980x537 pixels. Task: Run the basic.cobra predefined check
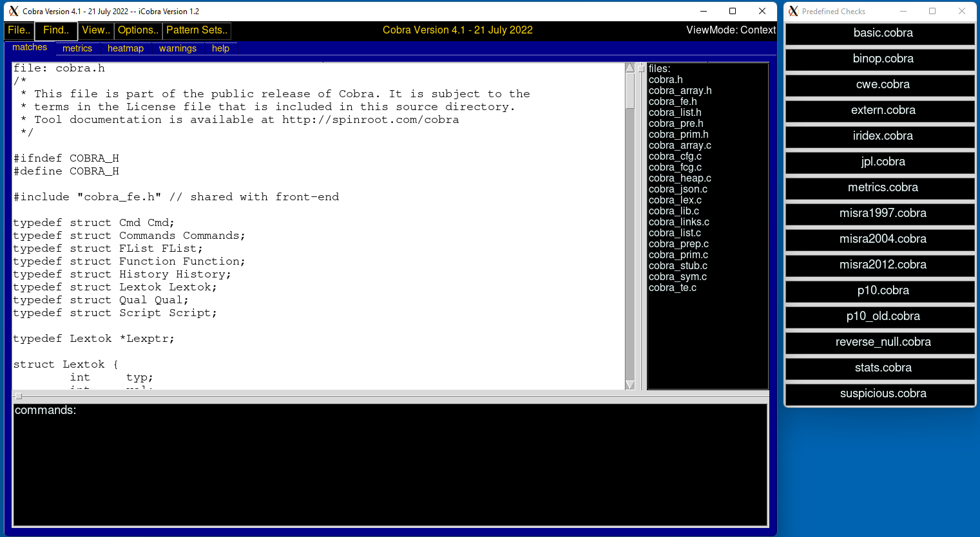point(882,33)
